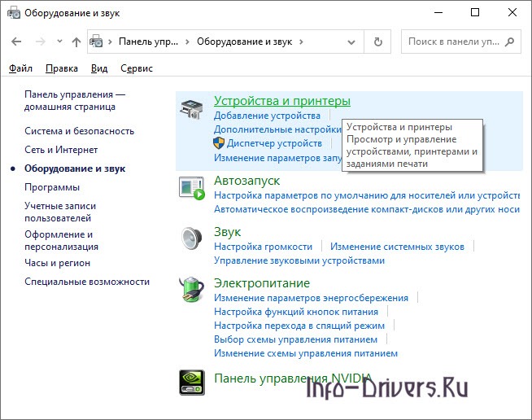Open the Сервис menu

pyautogui.click(x=137, y=69)
